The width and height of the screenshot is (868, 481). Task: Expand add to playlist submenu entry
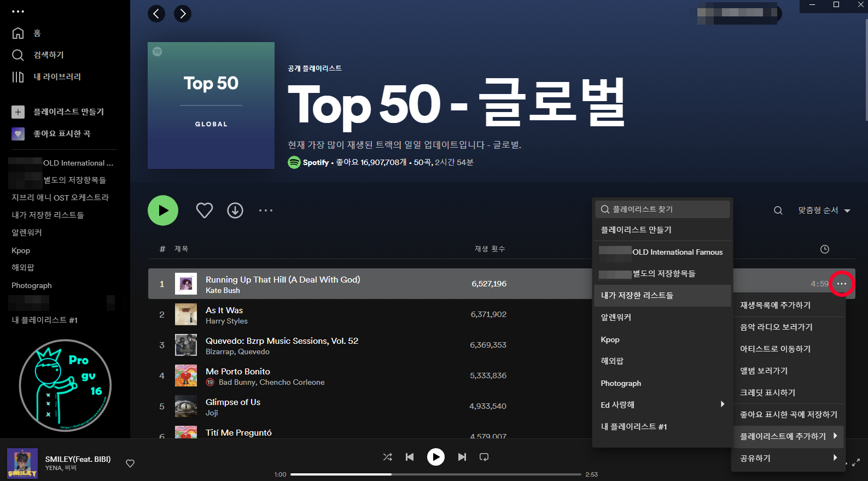click(789, 437)
